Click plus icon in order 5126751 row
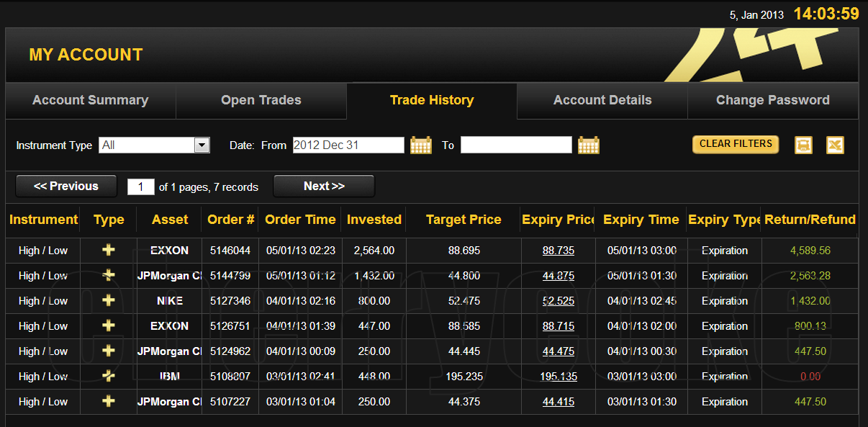868x427 pixels. pos(109,325)
